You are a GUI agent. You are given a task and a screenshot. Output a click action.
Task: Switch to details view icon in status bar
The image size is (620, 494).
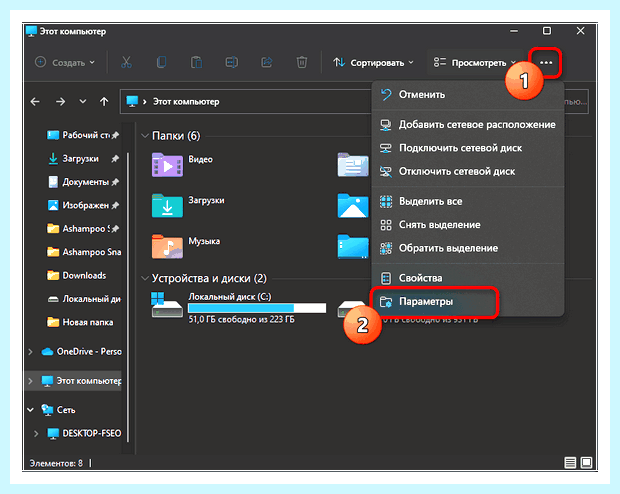[570, 462]
